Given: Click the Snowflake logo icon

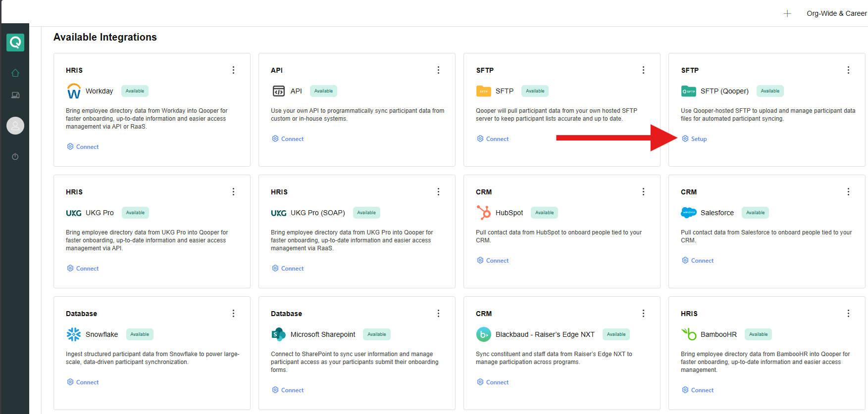Looking at the screenshot, I should pyautogui.click(x=74, y=334).
